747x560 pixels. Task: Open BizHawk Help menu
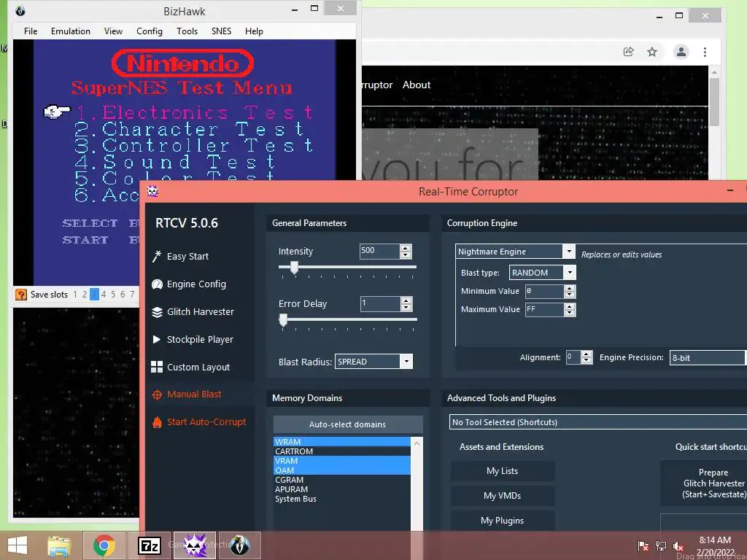(254, 31)
